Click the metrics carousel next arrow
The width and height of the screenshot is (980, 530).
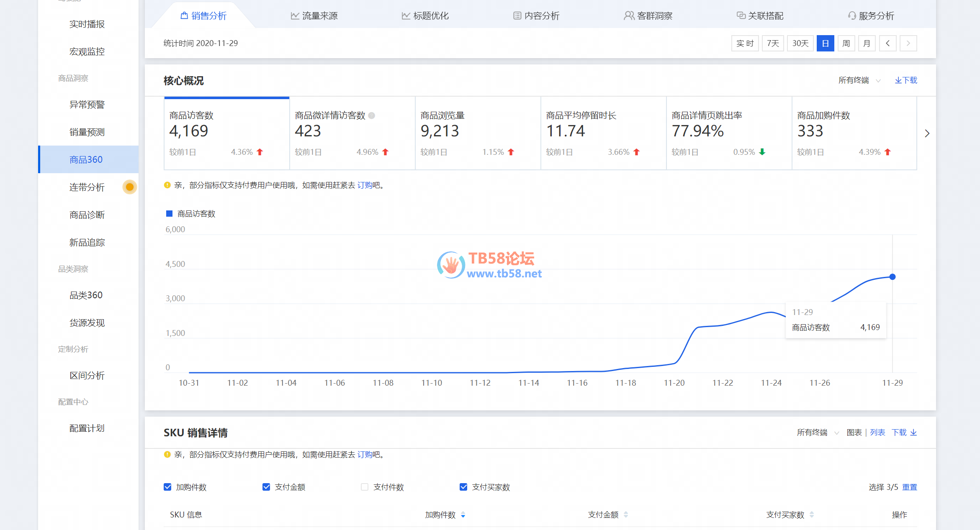coord(927,133)
